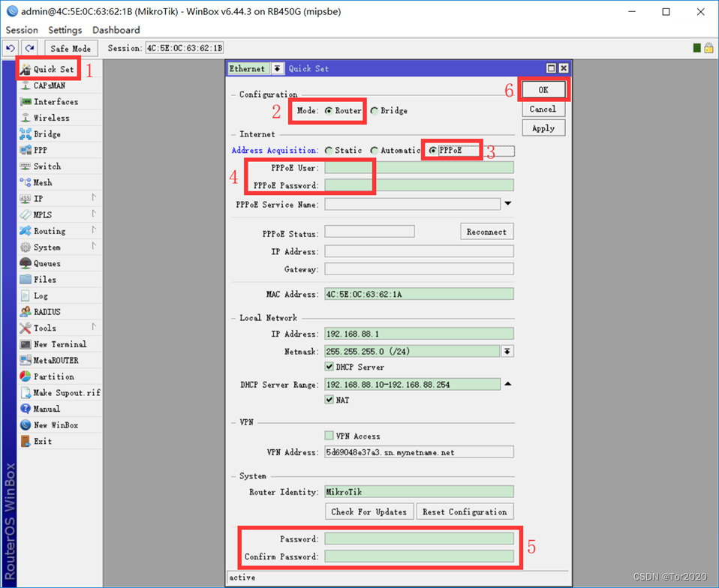Click Make Supout.rif in the sidebar
Image resolution: width=719 pixels, height=588 pixels.
point(62,392)
